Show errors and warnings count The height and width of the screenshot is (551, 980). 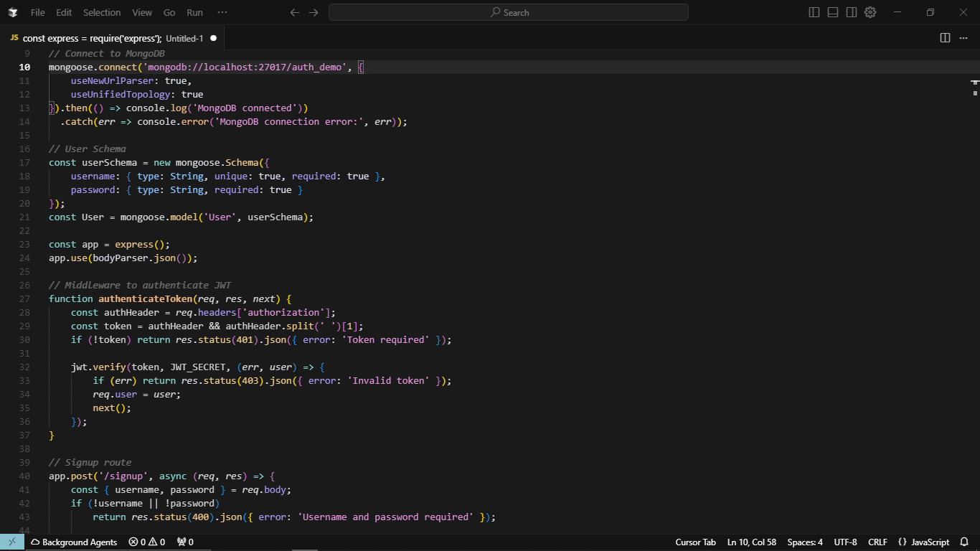click(147, 542)
